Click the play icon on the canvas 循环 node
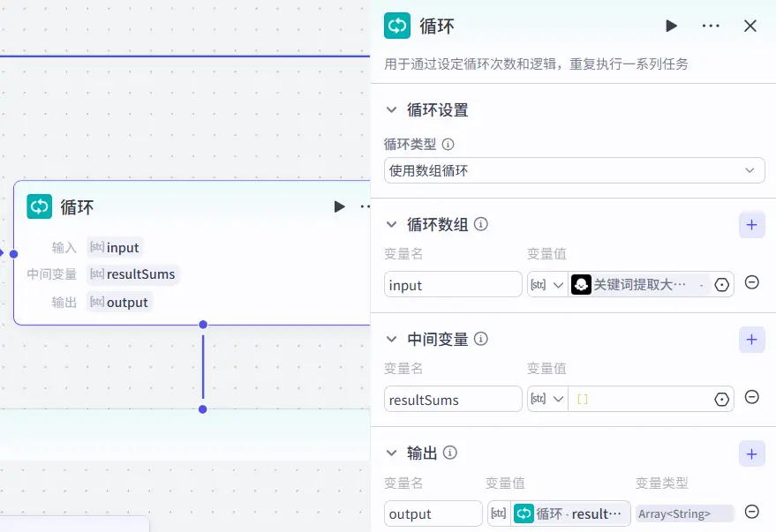 click(339, 206)
